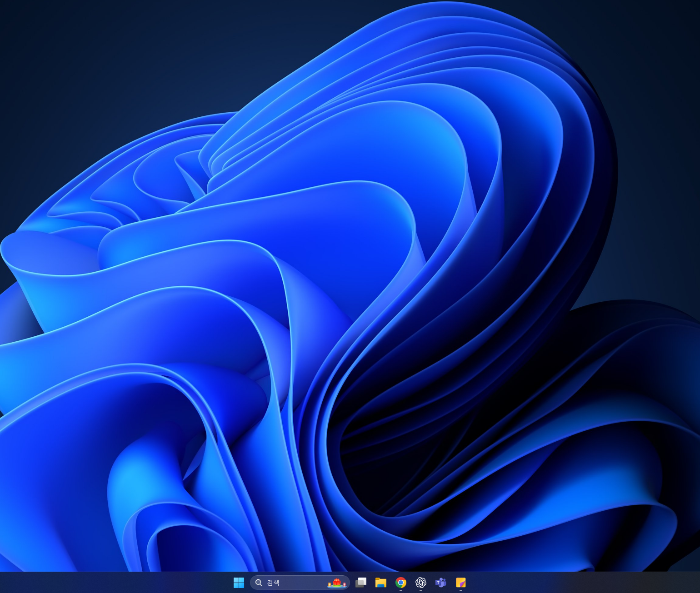The image size is (700, 593).
Task: Switch to Google Chrome on the taskbar
Action: coord(401,583)
